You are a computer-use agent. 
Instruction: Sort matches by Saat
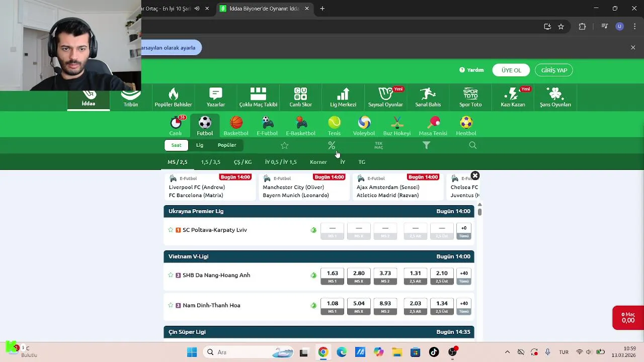pyautogui.click(x=176, y=145)
